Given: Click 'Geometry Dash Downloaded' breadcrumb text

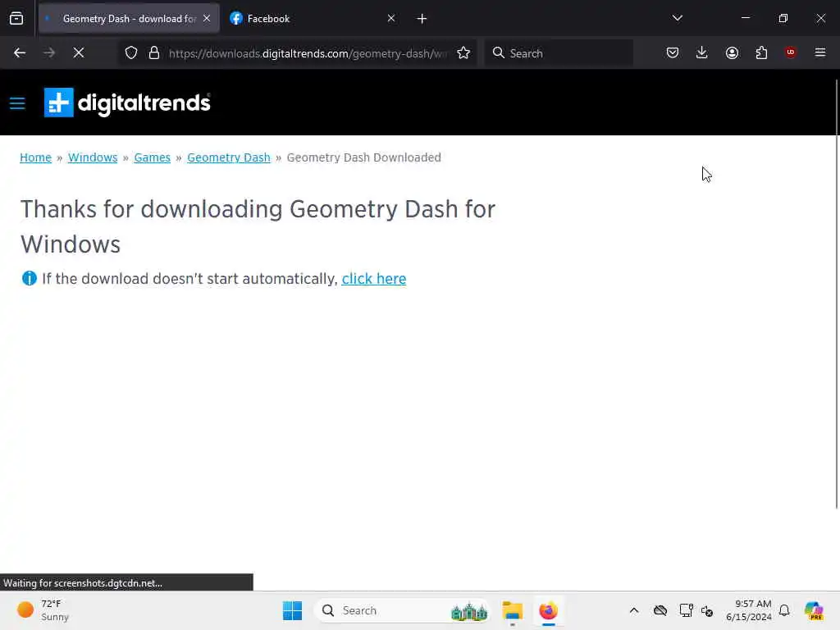Looking at the screenshot, I should [363, 157].
